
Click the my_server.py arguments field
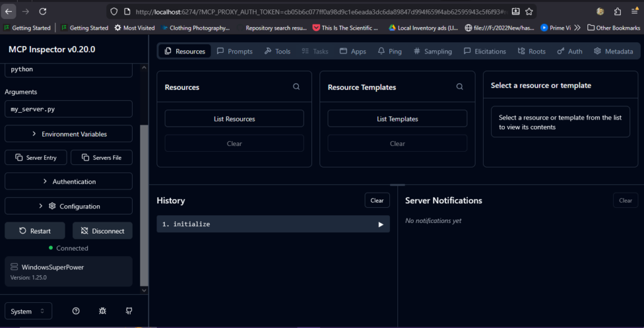tap(69, 109)
